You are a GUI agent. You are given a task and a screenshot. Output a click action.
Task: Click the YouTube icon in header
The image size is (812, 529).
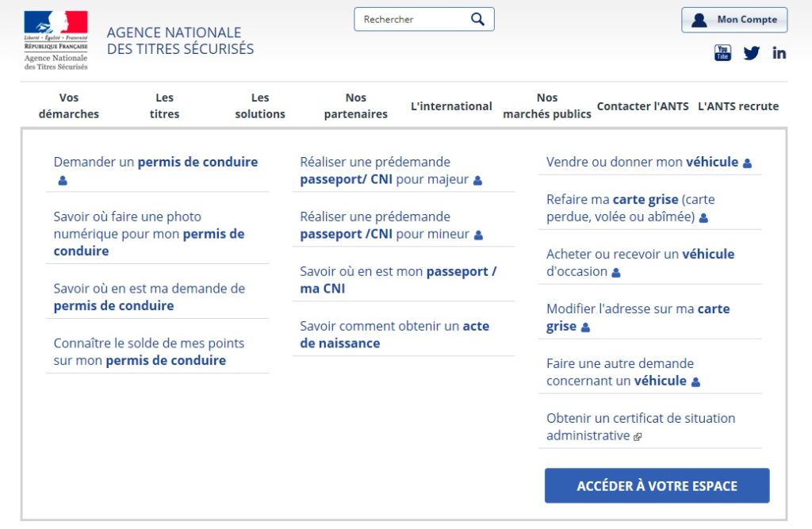coord(722,53)
